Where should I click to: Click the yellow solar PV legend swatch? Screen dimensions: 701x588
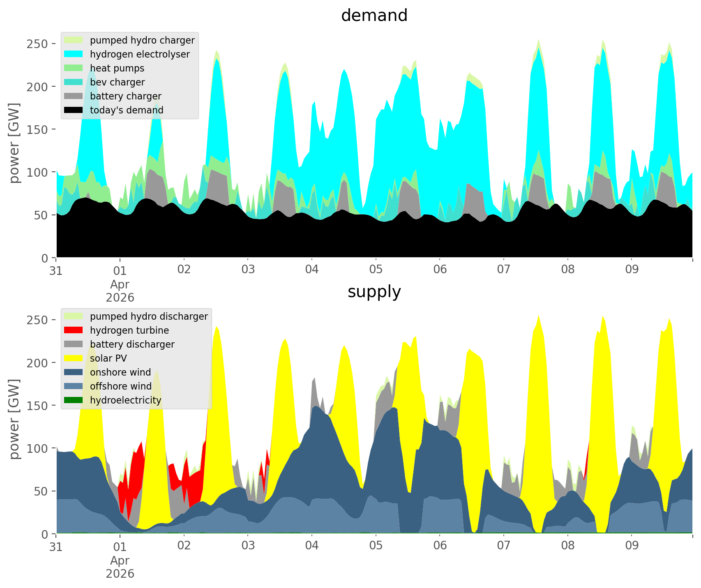74,358
